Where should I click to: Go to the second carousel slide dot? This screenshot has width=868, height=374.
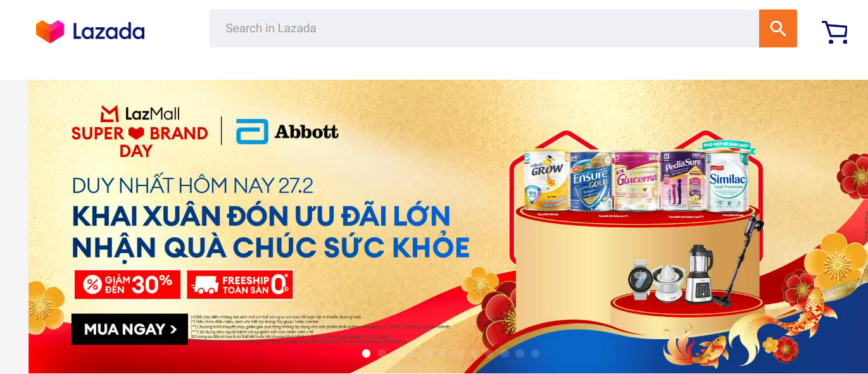(x=382, y=354)
